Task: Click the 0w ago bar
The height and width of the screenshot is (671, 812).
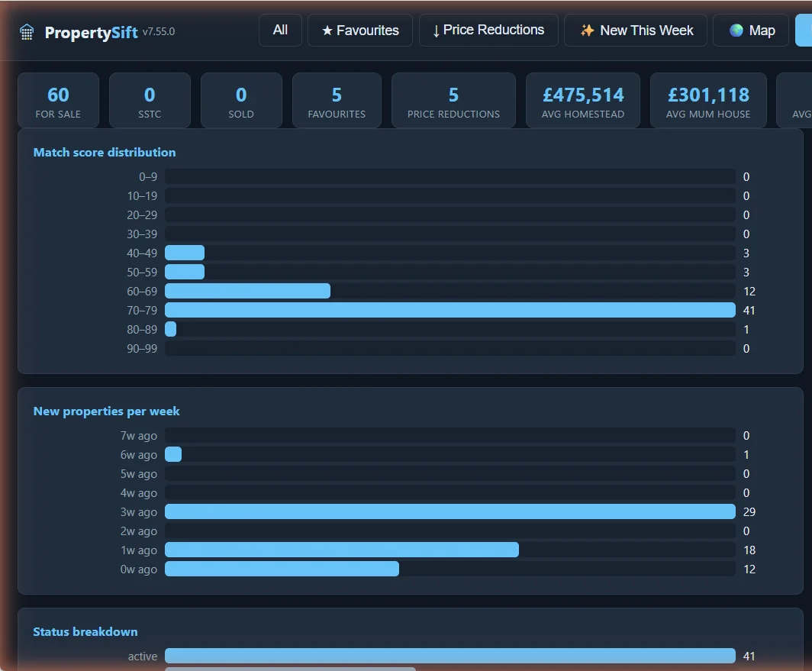Action: (282, 569)
